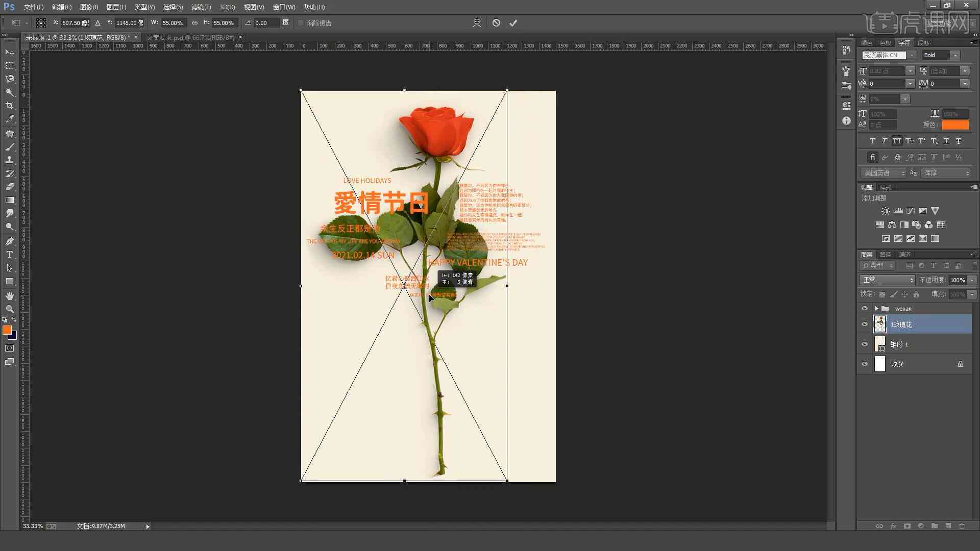The height and width of the screenshot is (551, 980).
Task: Toggle faux bold text style
Action: [x=872, y=141]
